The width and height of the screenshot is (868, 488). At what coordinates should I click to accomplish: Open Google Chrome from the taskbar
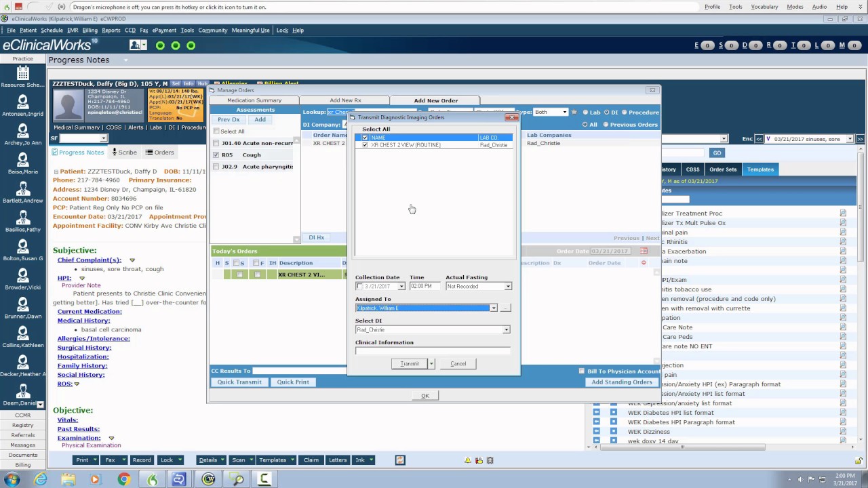123,479
